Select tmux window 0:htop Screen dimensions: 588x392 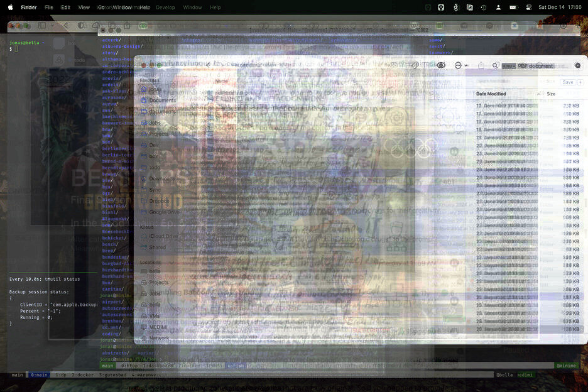129,366
